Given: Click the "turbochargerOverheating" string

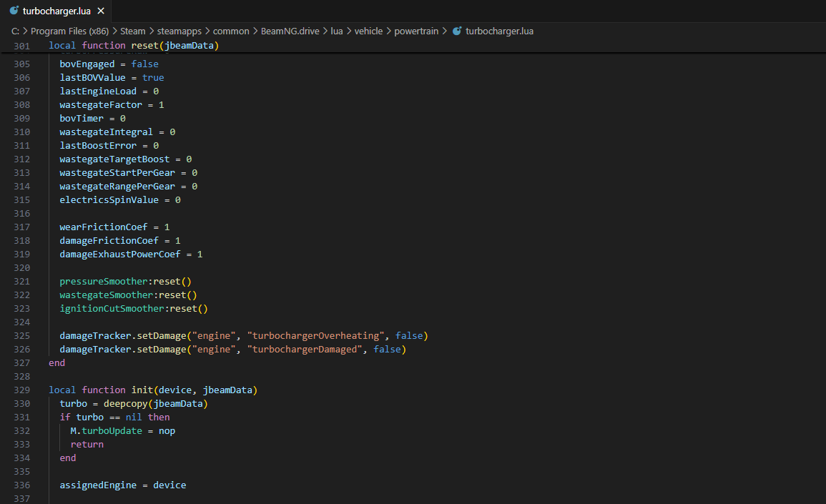Looking at the screenshot, I should pyautogui.click(x=315, y=336).
